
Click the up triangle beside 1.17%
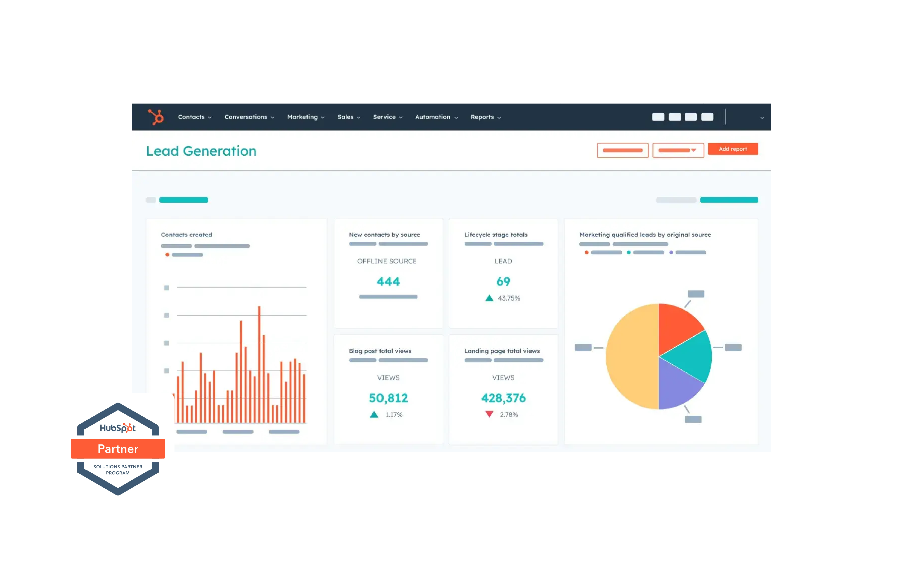(x=374, y=414)
